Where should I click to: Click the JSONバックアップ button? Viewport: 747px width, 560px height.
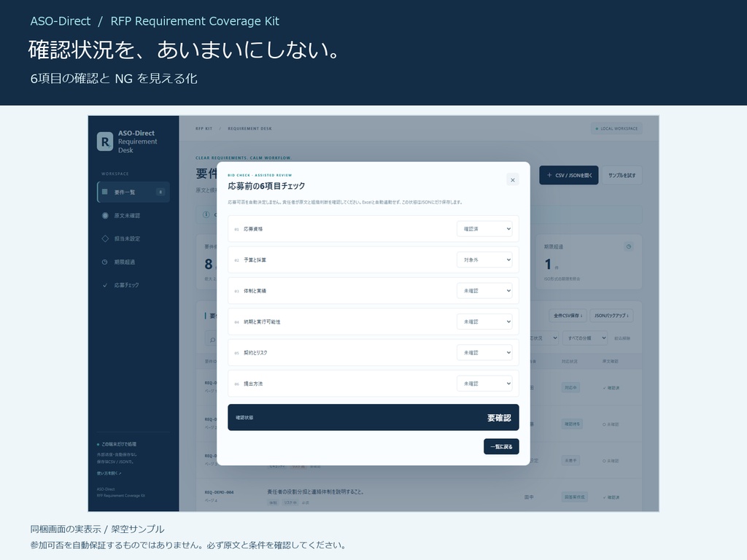tap(611, 315)
